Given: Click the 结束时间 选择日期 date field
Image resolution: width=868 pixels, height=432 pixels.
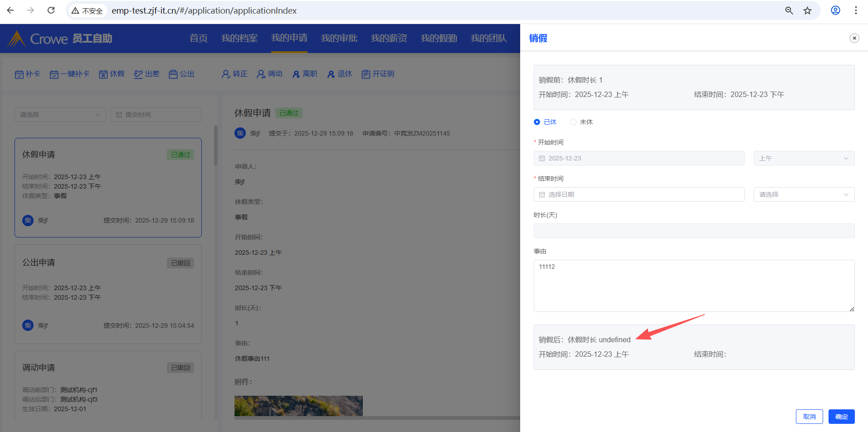Looking at the screenshot, I should pos(639,194).
